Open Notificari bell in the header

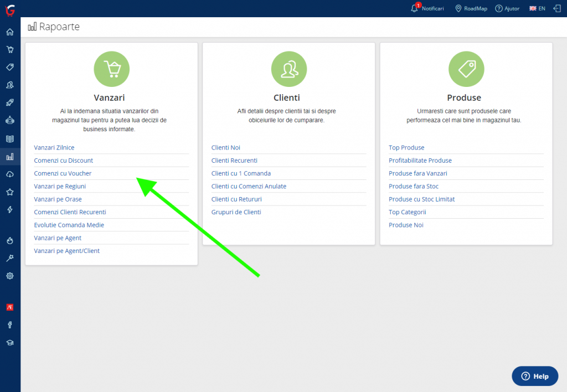coord(427,8)
